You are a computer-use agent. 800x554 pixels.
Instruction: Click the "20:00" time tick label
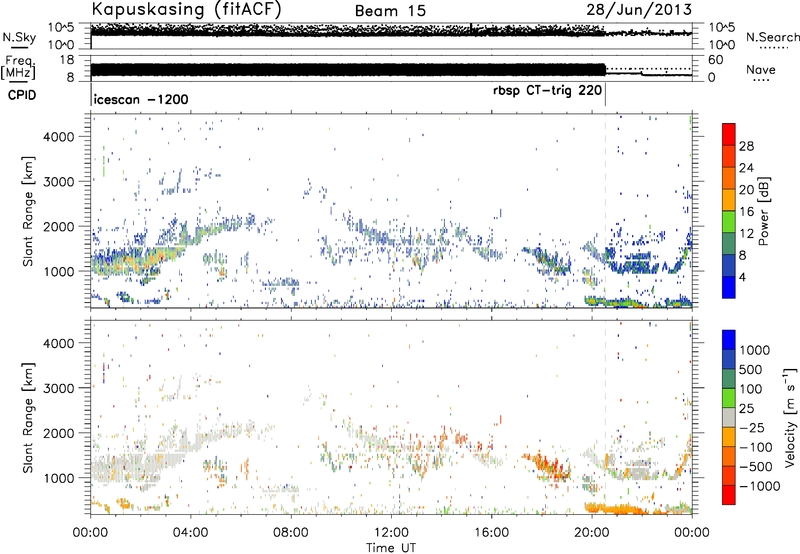point(592,533)
